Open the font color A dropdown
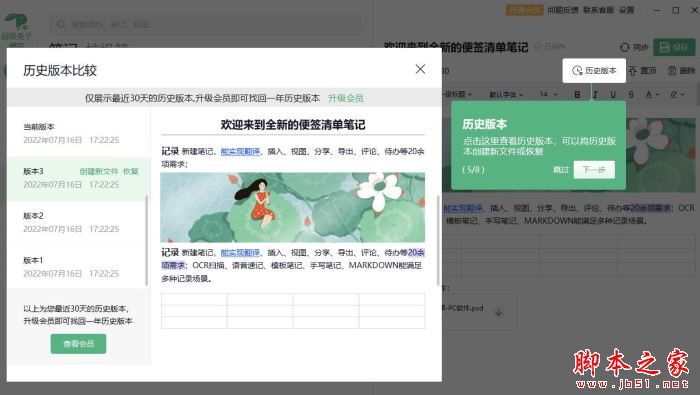The width and height of the screenshot is (700, 395). (x=652, y=95)
